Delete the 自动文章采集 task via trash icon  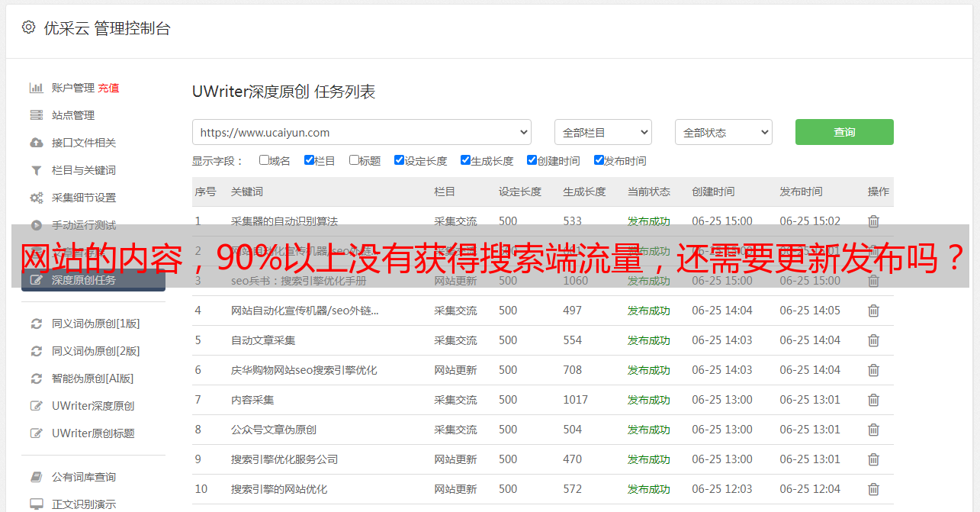(x=873, y=340)
